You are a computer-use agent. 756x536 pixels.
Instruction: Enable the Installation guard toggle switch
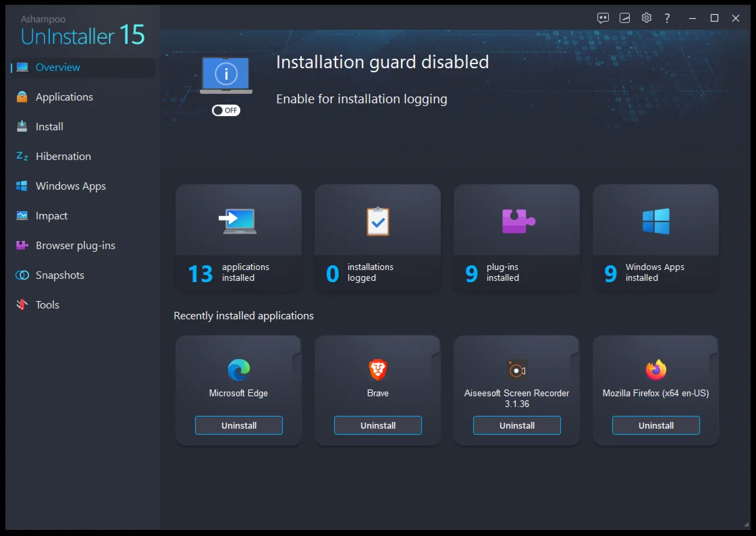click(x=225, y=111)
